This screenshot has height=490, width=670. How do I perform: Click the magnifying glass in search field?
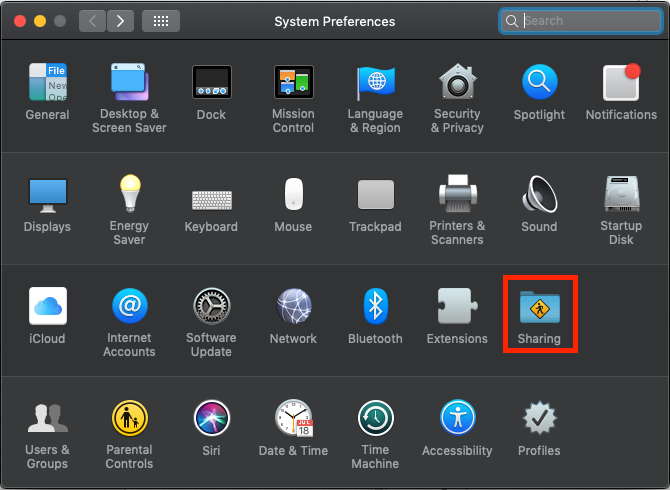511,21
